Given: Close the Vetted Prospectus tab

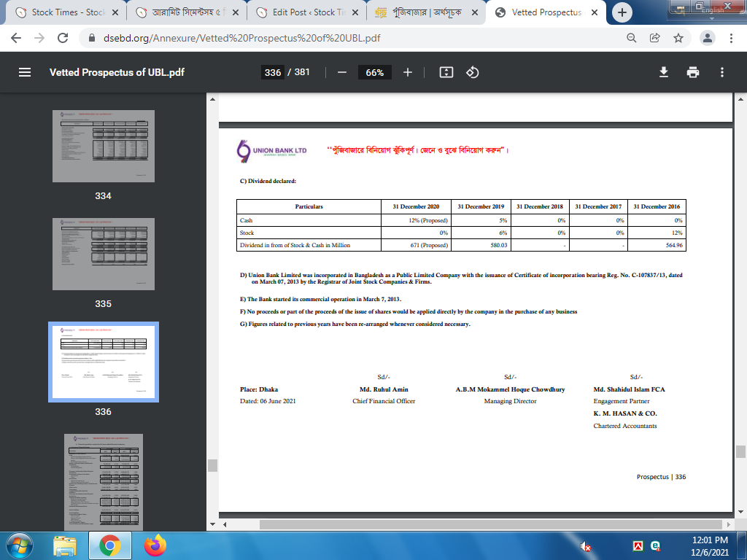Looking at the screenshot, I should (x=595, y=13).
